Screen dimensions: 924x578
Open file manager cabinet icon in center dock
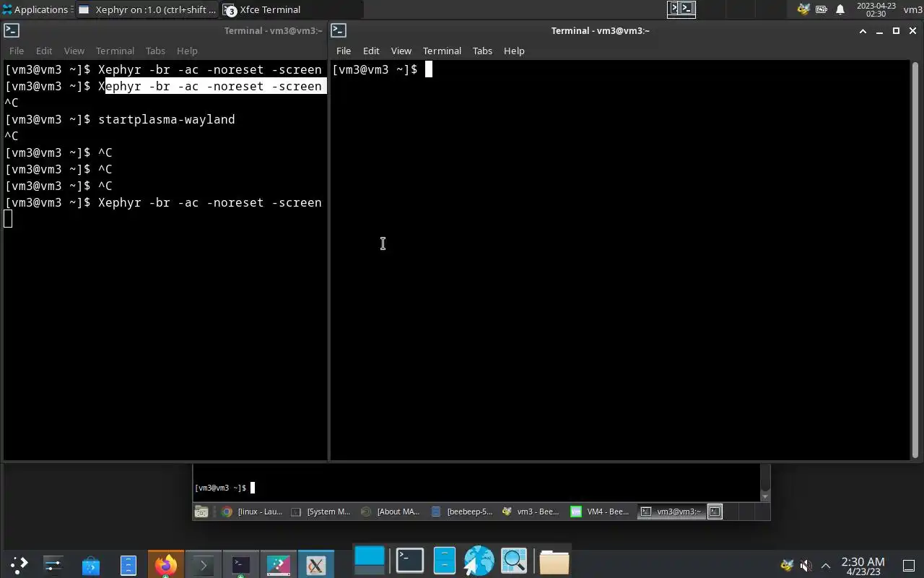[445, 560]
